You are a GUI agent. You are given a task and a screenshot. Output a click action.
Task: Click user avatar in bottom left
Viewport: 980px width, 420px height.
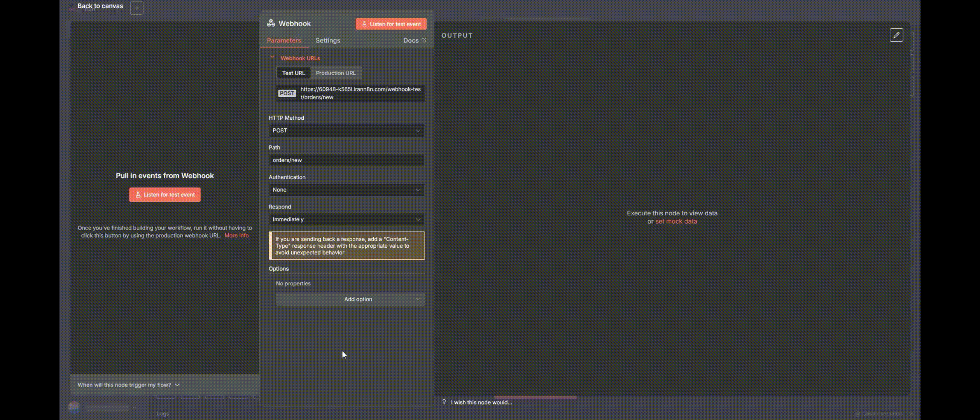coord(74,407)
